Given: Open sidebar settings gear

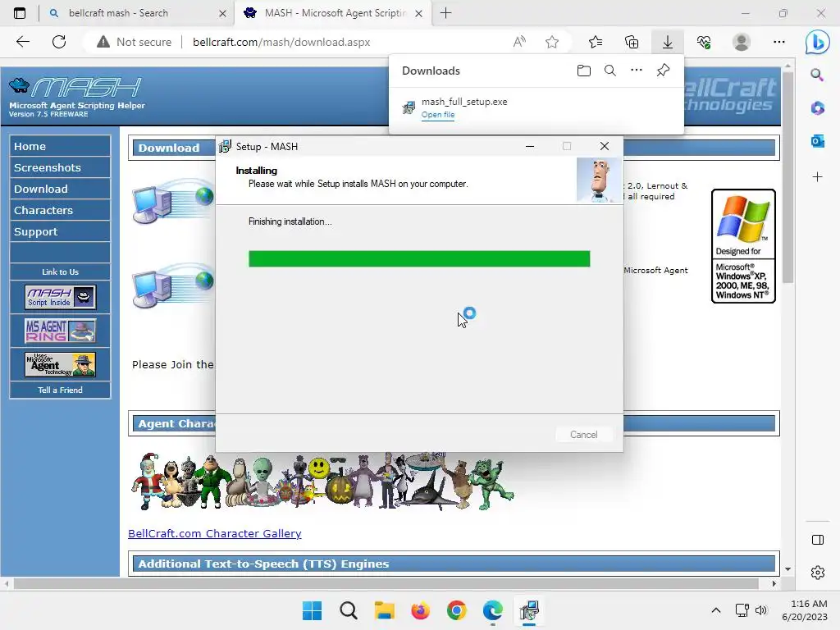Looking at the screenshot, I should pyautogui.click(x=818, y=572).
